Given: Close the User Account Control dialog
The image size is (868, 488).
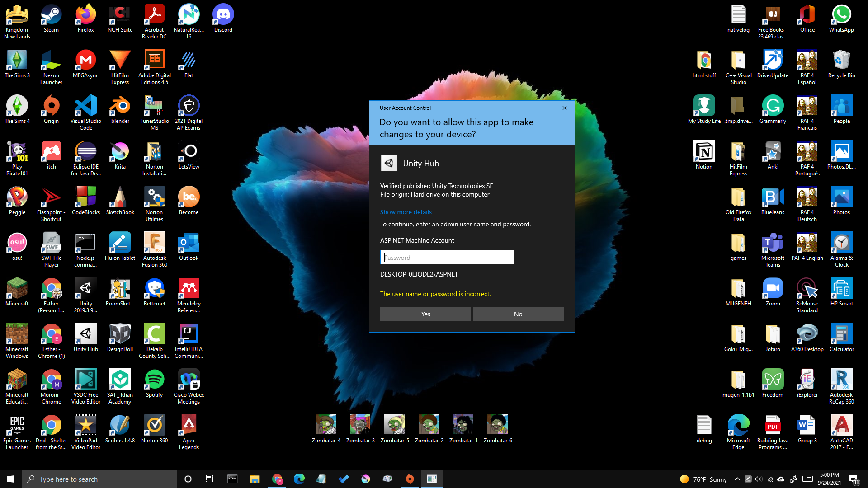Looking at the screenshot, I should pos(564,108).
